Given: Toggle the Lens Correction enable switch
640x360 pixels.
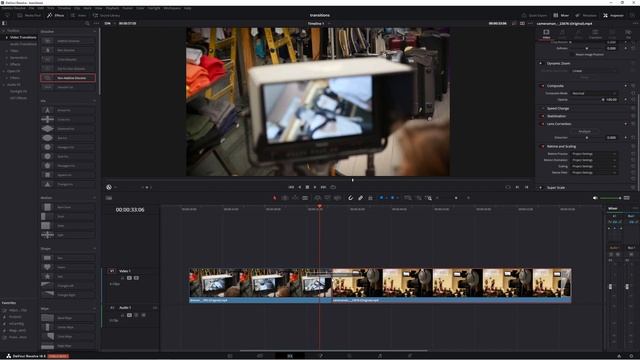Looking at the screenshot, I should [x=542, y=124].
